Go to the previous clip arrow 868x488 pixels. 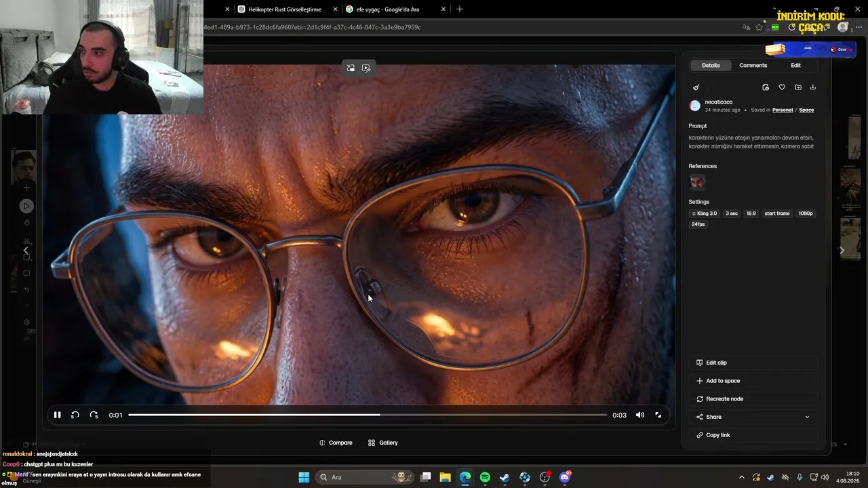[x=26, y=250]
